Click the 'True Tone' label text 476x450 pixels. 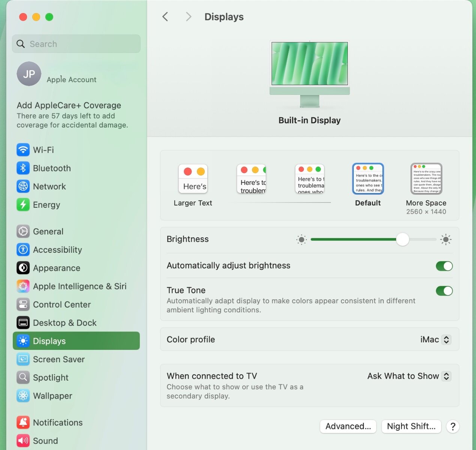pos(186,290)
